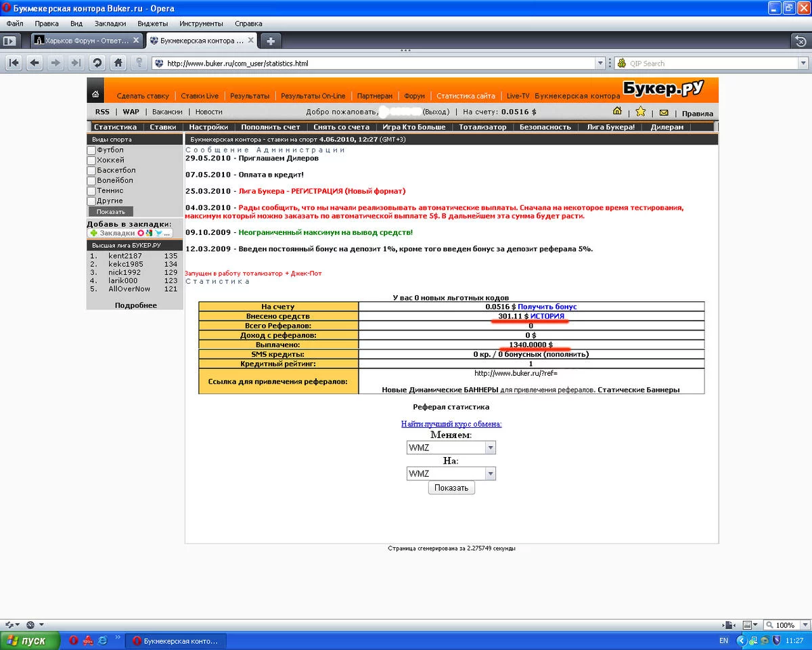The width and height of the screenshot is (812, 650).
Task: Click the Rewind navigation button
Action: click(14, 63)
